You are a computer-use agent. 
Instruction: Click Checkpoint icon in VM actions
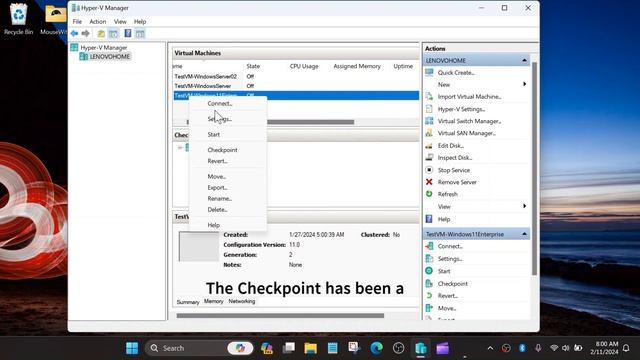pos(429,283)
